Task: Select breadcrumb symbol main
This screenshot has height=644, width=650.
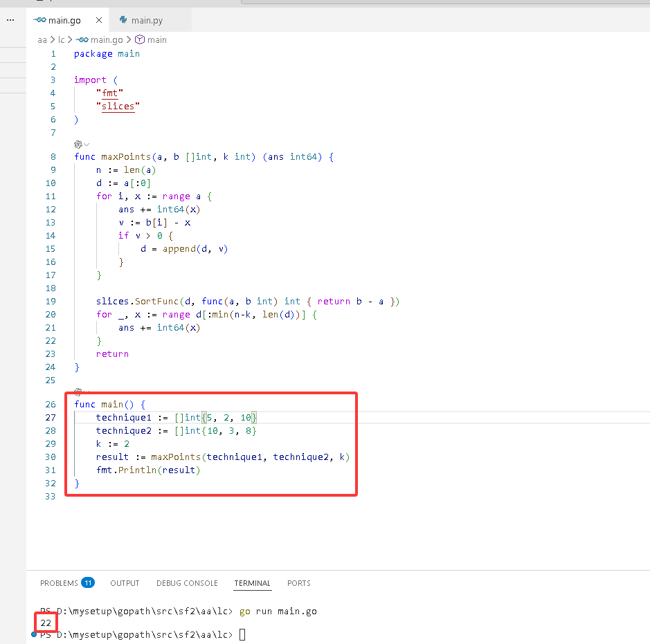Action: tap(156, 39)
